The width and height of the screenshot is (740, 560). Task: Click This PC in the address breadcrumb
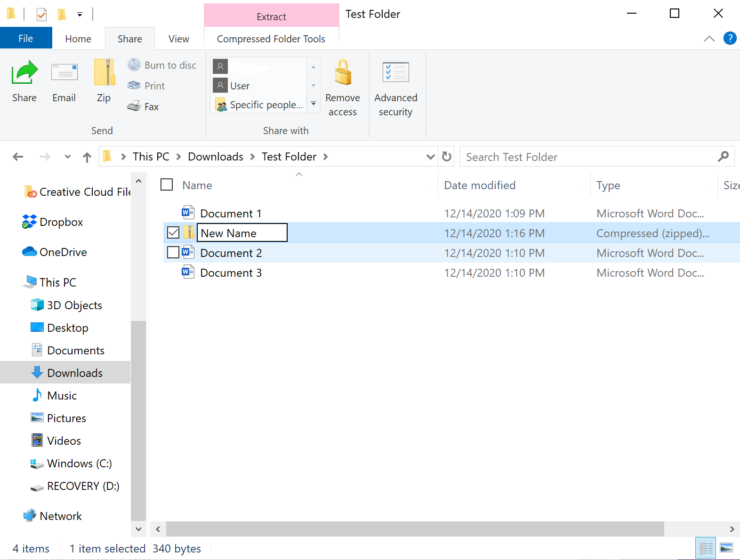pyautogui.click(x=151, y=157)
